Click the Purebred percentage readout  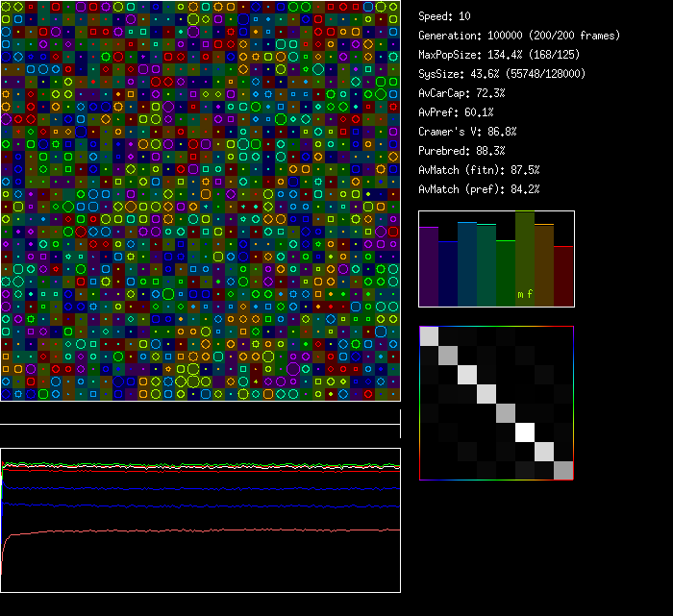click(x=462, y=151)
